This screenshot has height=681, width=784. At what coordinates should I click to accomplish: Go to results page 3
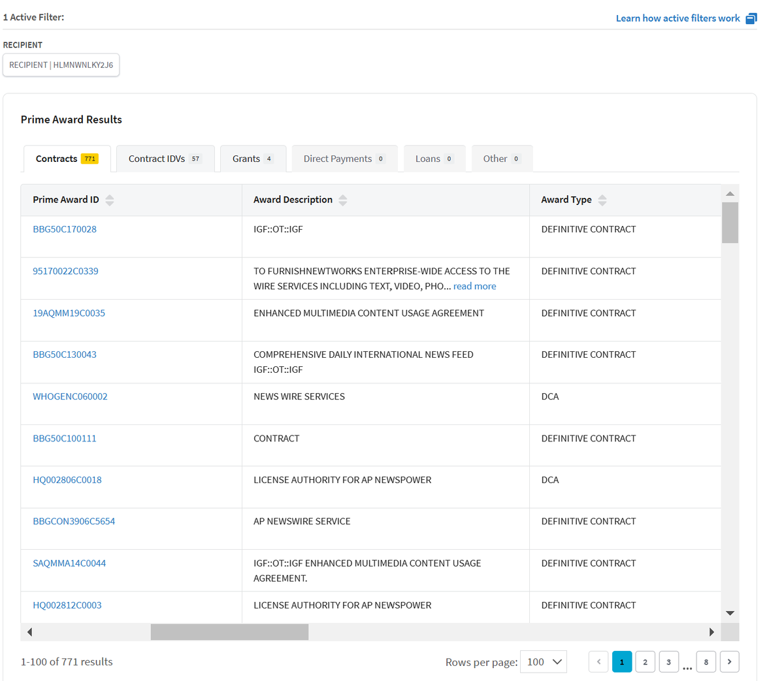click(x=669, y=661)
